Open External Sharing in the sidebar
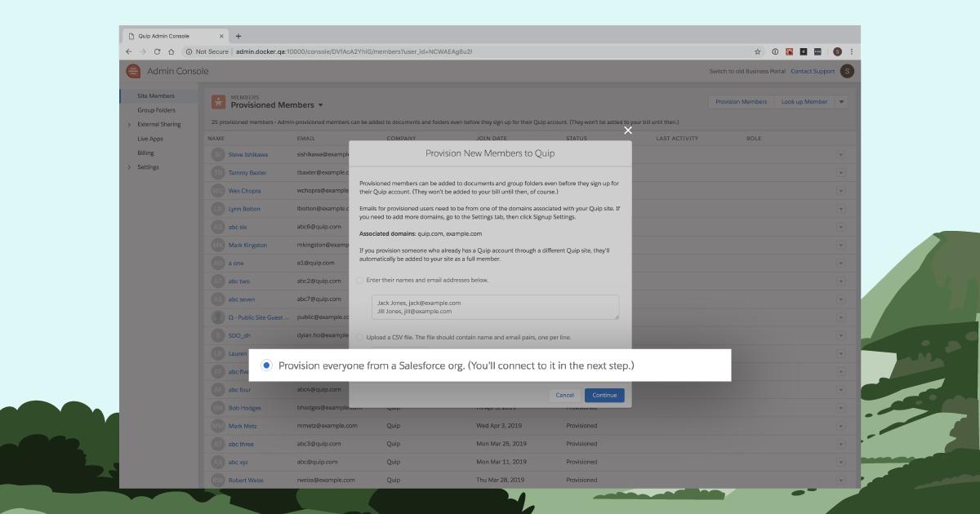This screenshot has width=980, height=514. click(160, 124)
